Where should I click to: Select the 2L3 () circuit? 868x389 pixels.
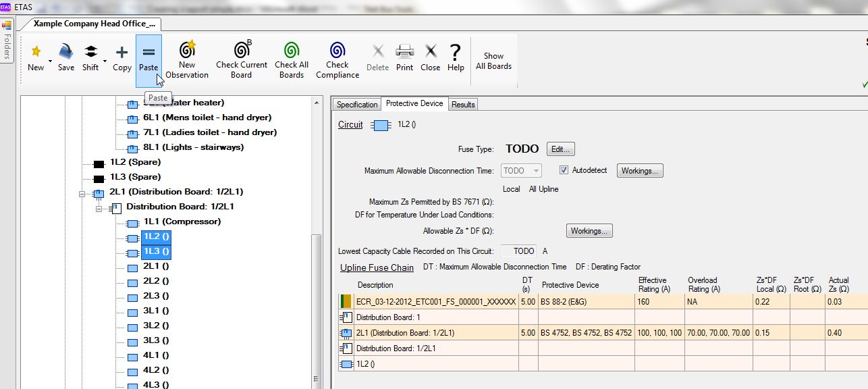coord(156,296)
